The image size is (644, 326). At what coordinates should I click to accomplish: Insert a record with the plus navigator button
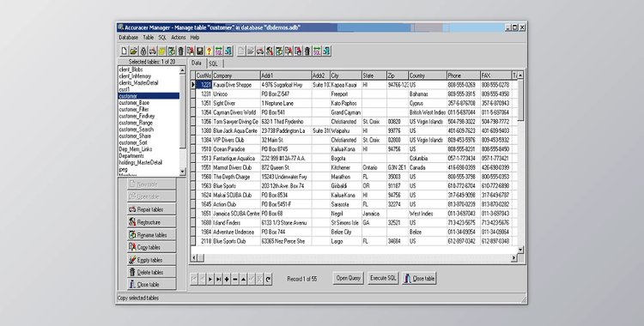click(227, 279)
